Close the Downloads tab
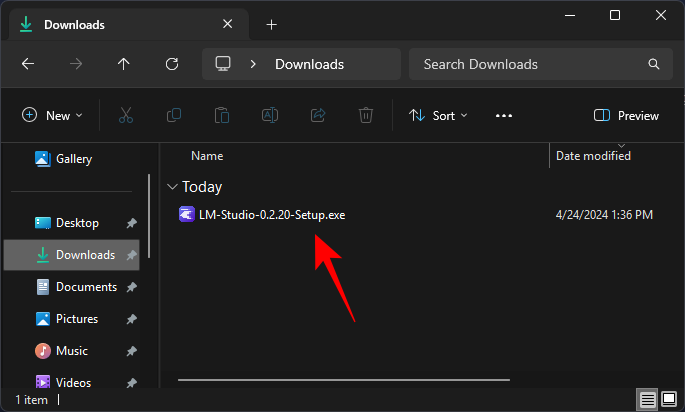The width and height of the screenshot is (685, 412). coord(228,24)
